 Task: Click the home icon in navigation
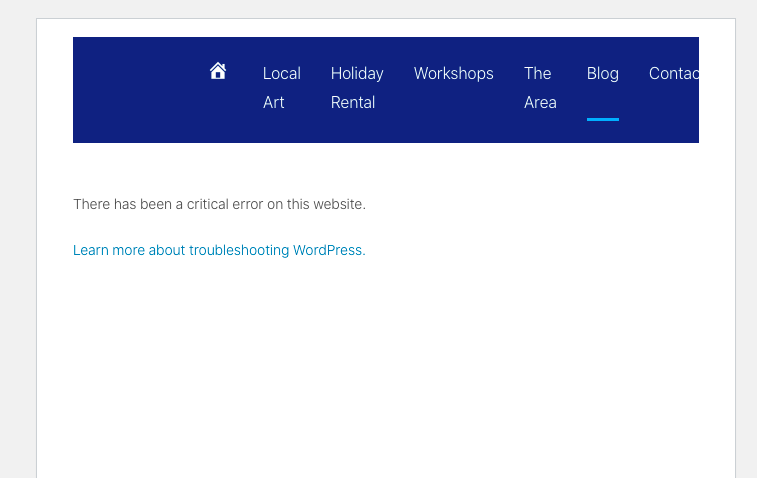pyautogui.click(x=218, y=71)
